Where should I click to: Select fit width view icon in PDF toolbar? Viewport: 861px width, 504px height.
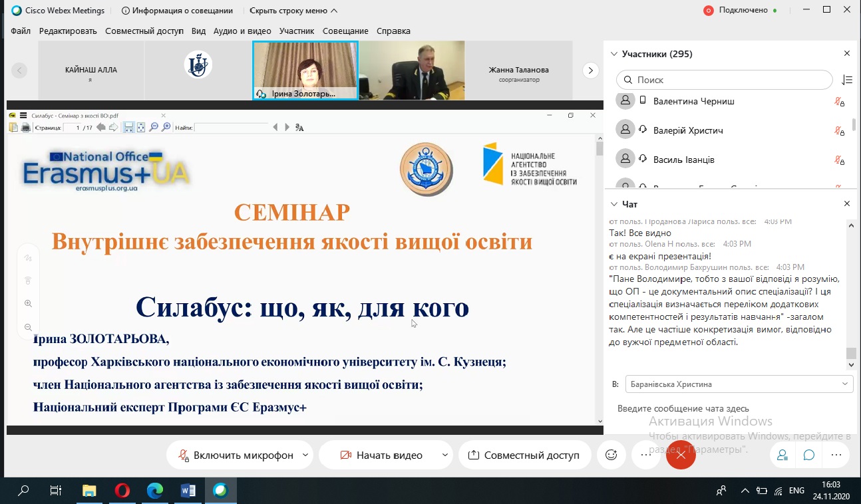[x=129, y=128]
